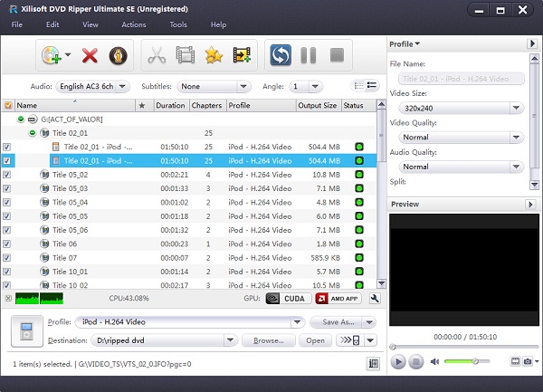
Task: Uncheck Title 05_03 checkbox
Action: point(6,188)
